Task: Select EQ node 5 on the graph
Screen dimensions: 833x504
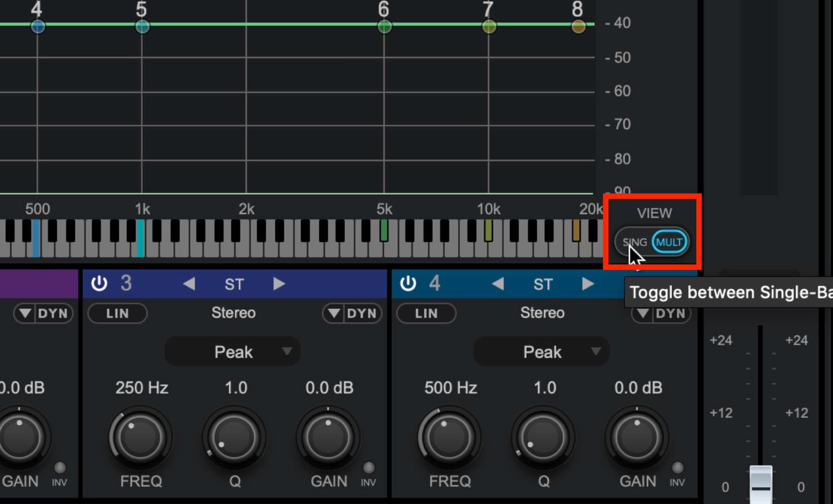Action: [142, 26]
